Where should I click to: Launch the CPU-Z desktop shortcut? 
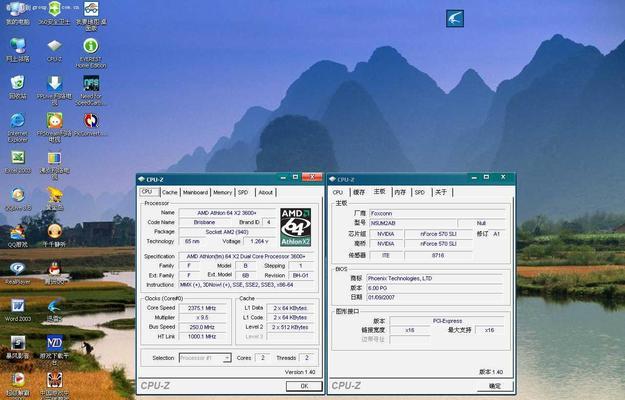click(55, 50)
